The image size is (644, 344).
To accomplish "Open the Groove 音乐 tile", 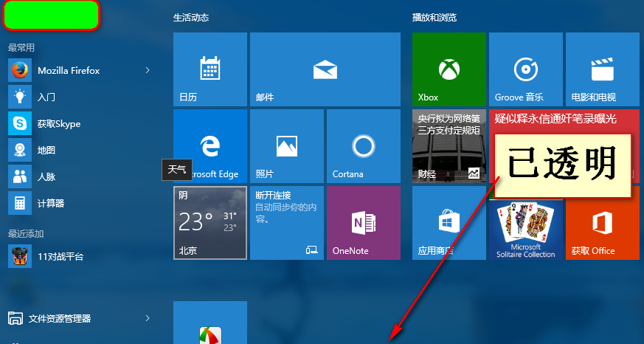I will point(524,69).
